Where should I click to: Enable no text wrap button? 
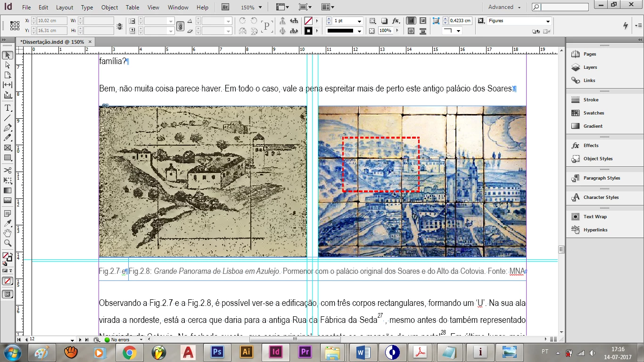point(411,21)
